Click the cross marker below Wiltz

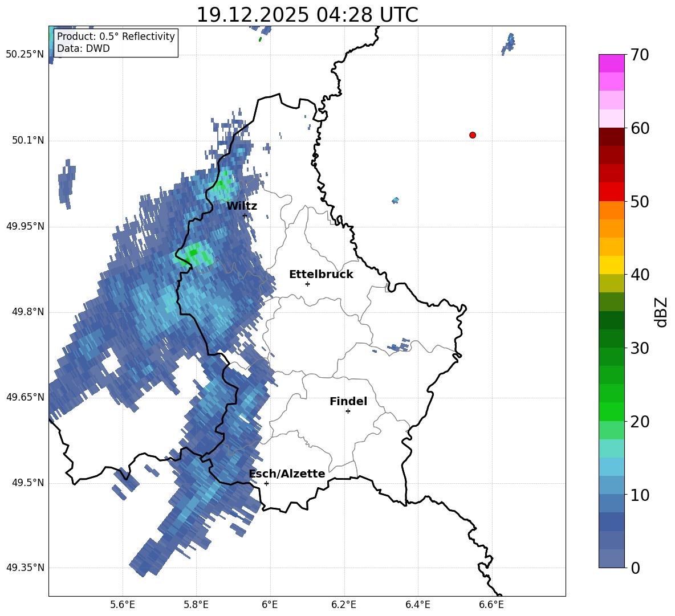tap(245, 216)
